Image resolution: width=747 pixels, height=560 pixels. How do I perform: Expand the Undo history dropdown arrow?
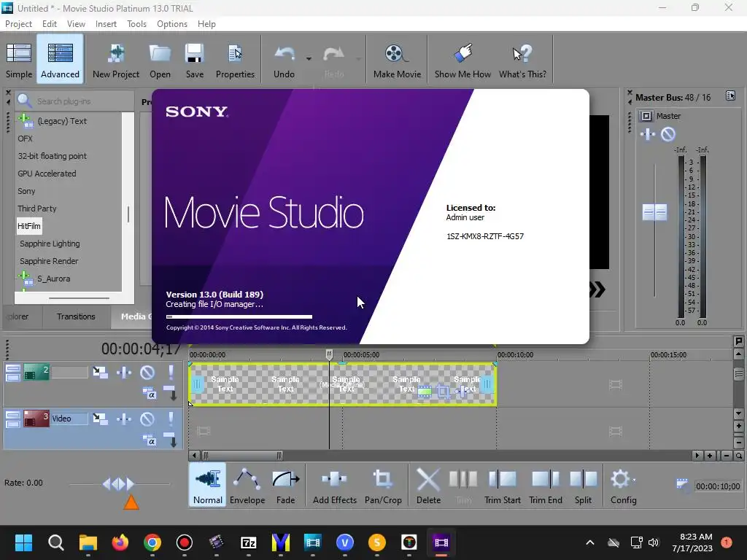(x=309, y=59)
